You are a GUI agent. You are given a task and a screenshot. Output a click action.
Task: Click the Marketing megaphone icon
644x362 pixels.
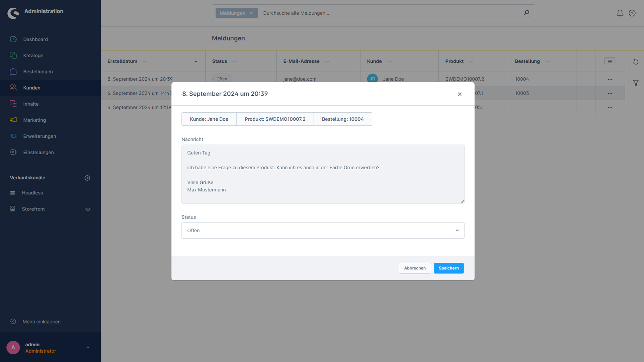pos(13,120)
